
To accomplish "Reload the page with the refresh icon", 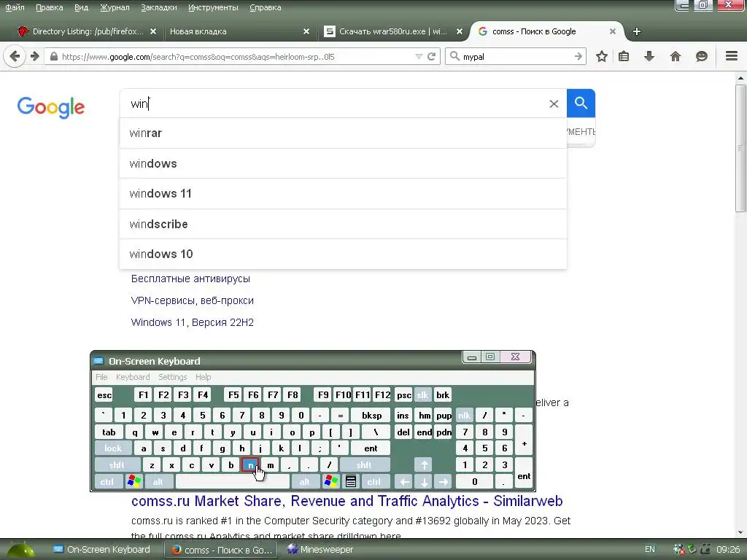I will pos(432,57).
